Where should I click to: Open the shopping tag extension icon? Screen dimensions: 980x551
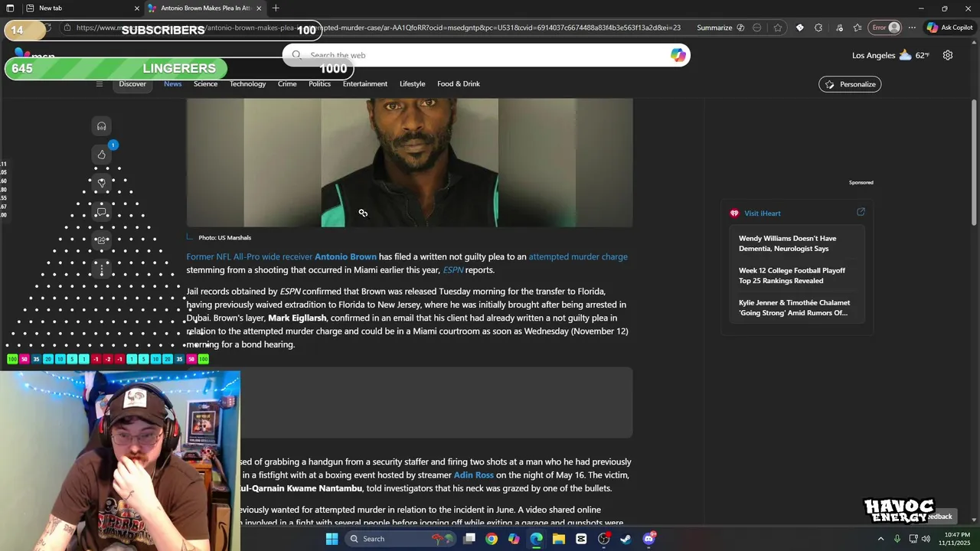click(x=800, y=28)
